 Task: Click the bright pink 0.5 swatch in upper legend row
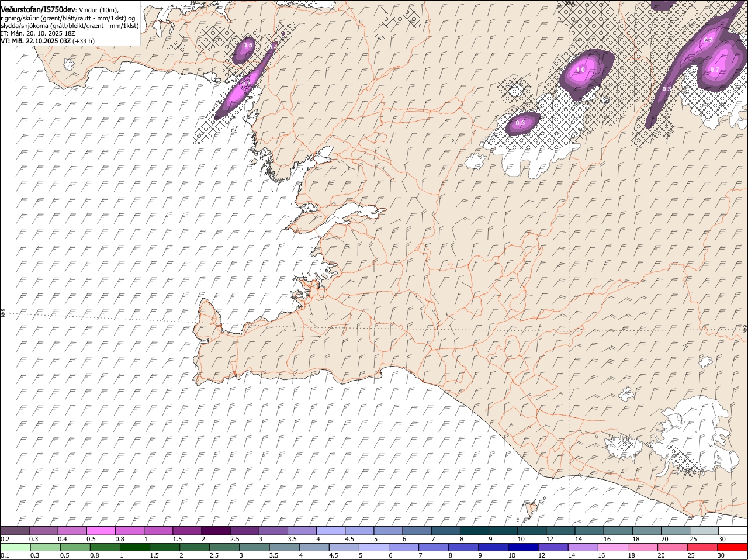click(101, 531)
